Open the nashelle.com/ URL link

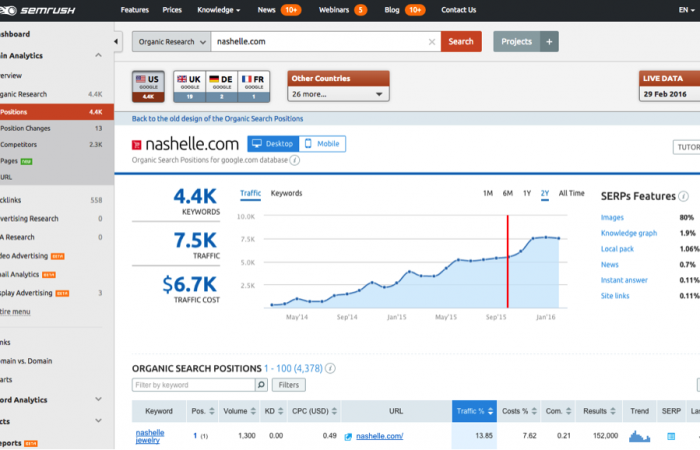(x=379, y=436)
